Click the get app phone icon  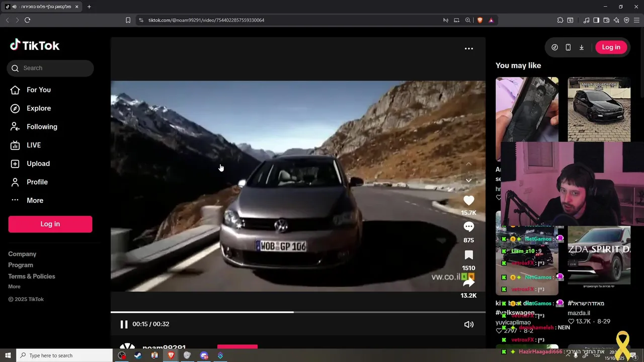tap(568, 47)
